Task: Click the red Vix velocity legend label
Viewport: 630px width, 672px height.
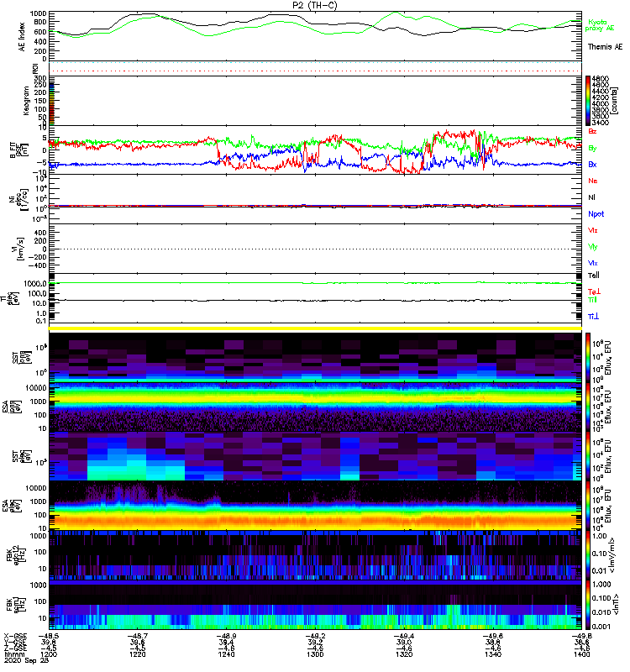Action: click(593, 230)
